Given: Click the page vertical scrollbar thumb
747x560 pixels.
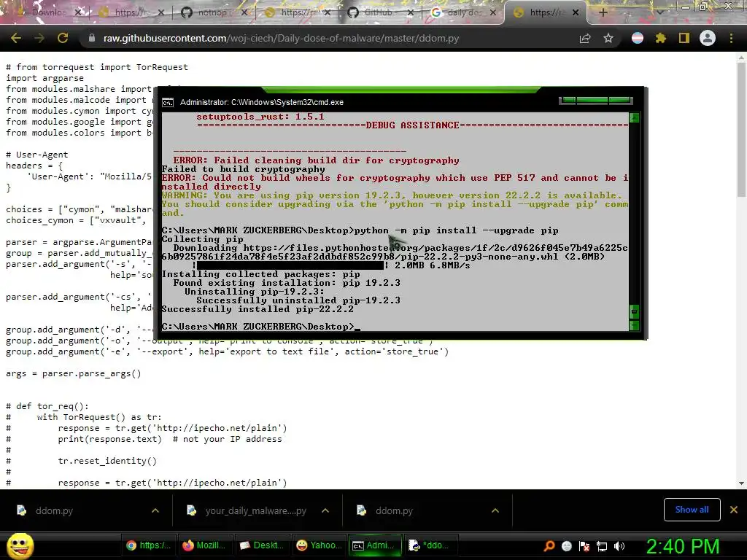Looking at the screenshot, I should [741, 130].
